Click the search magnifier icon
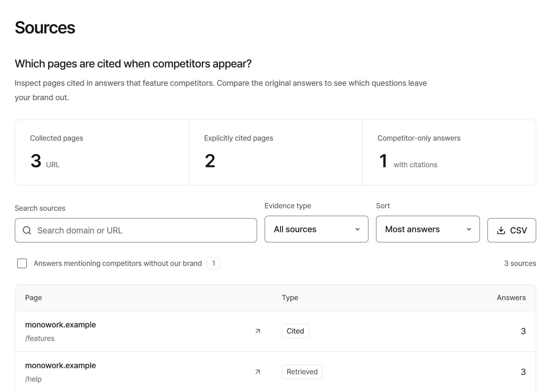Screen dimensions: 551x392 pos(27,230)
